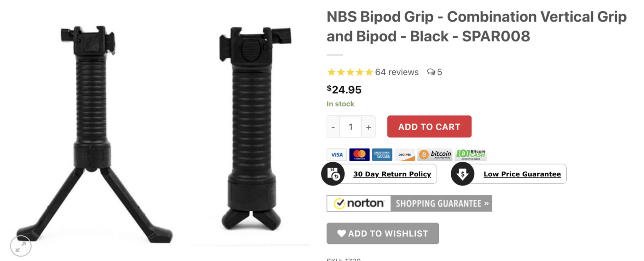Click the Bitcoin accepted here badge

pos(435,155)
